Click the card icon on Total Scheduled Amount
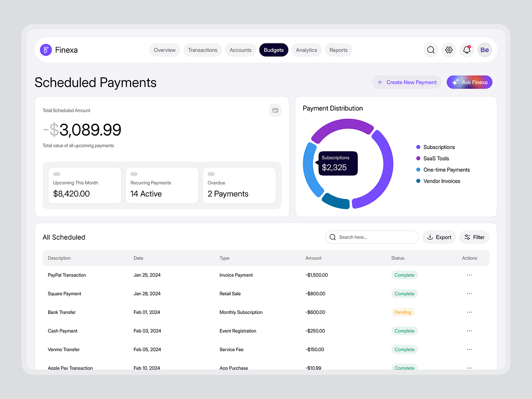 (x=275, y=110)
